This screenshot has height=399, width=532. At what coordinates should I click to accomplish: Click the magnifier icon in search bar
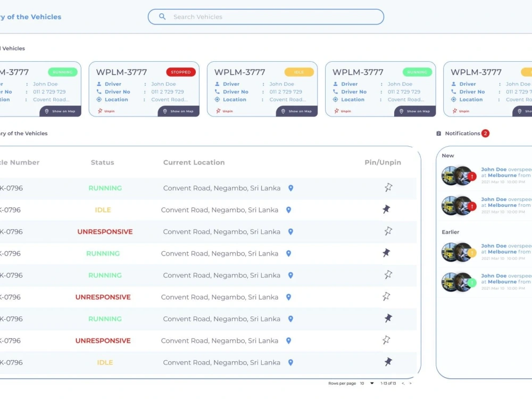tap(162, 16)
